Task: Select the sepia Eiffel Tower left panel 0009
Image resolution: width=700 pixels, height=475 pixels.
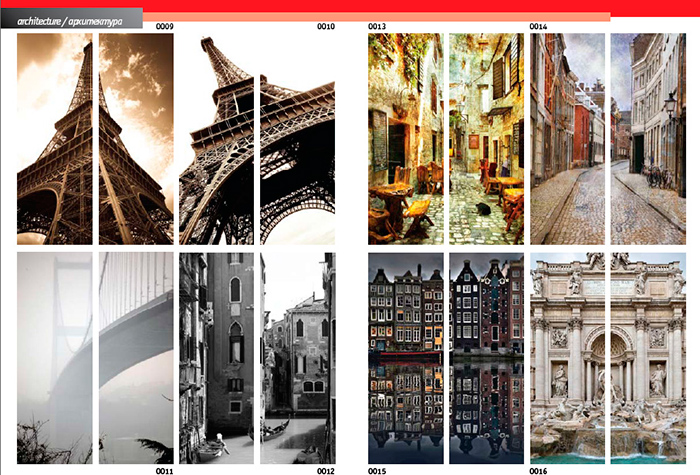Action: pos(55,139)
